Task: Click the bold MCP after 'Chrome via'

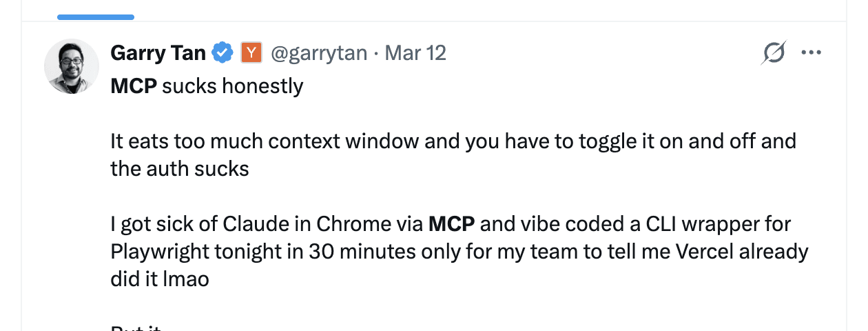Action: tap(452, 224)
